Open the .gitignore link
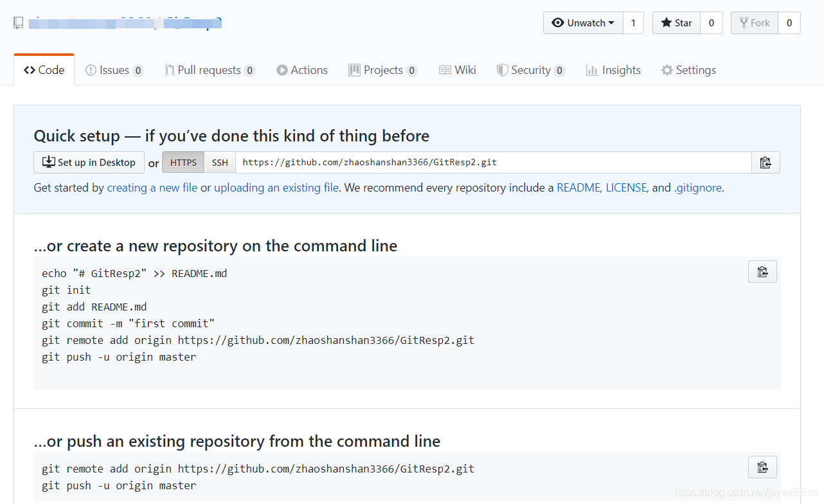 [x=697, y=188]
